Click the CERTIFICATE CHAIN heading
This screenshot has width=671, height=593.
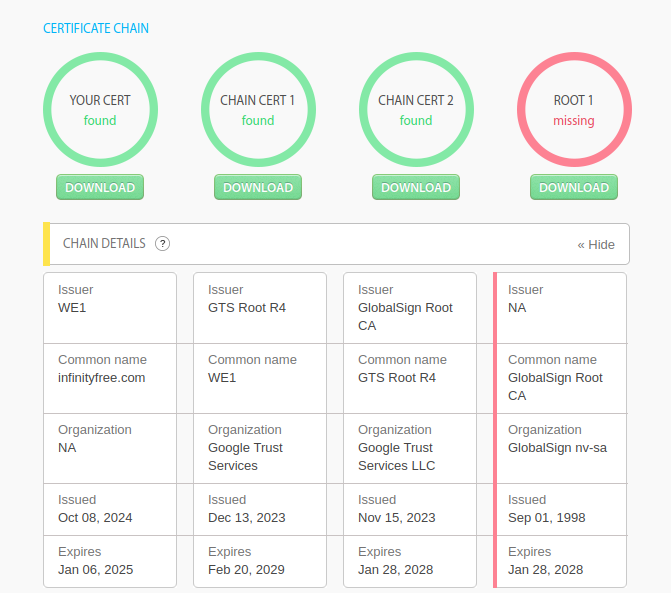(x=96, y=28)
